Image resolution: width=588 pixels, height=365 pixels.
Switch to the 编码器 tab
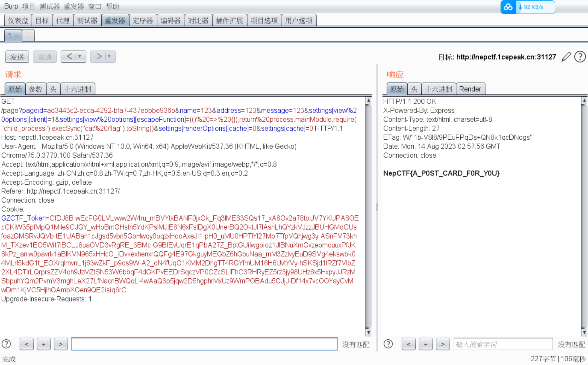click(x=170, y=20)
